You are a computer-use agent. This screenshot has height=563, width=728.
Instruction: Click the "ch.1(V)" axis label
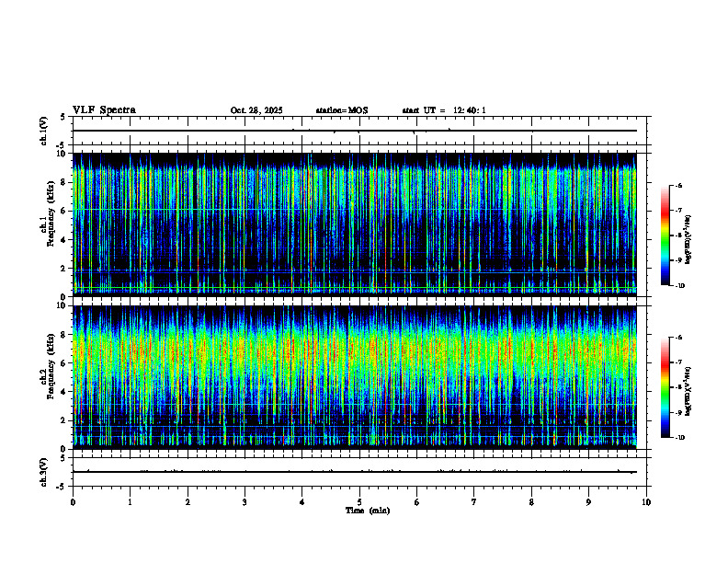coord(44,131)
